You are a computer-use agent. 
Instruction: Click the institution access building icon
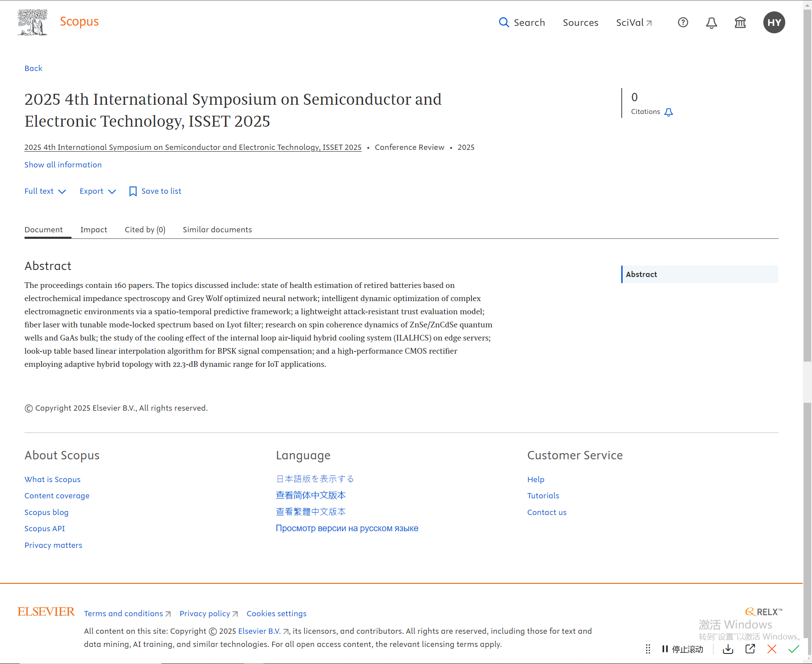740,22
